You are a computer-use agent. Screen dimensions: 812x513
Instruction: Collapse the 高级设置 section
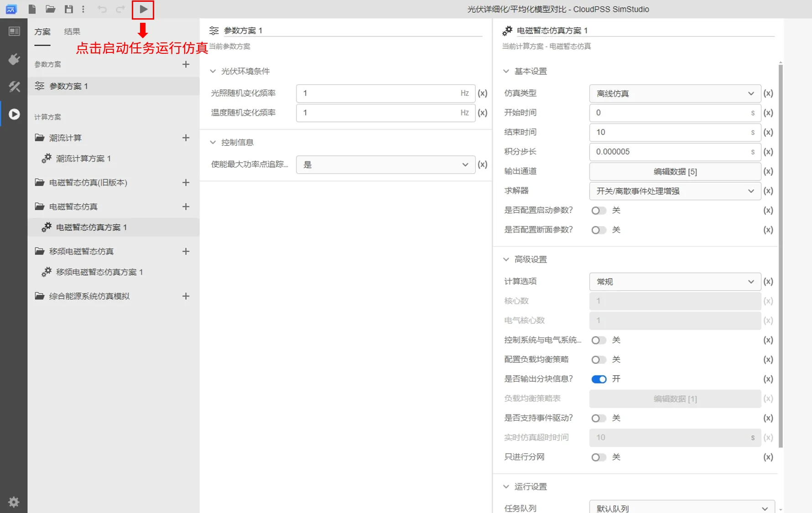tap(506, 259)
